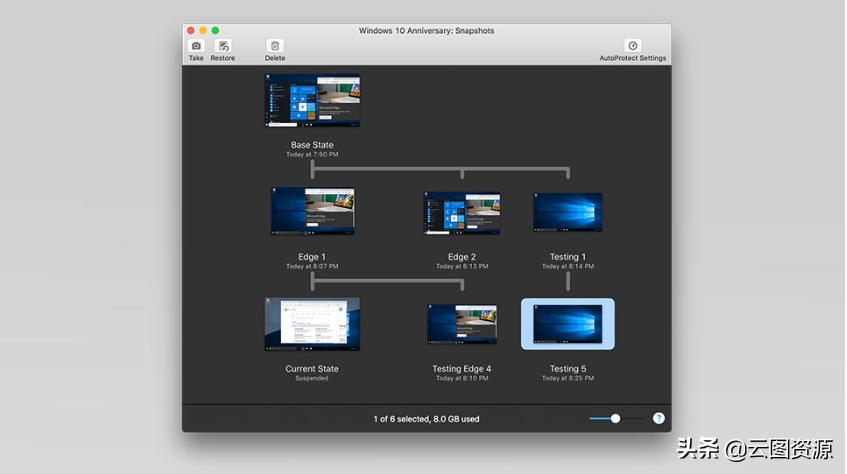Open AutoProtect Settings clock icon
847x474 pixels.
pos(633,46)
